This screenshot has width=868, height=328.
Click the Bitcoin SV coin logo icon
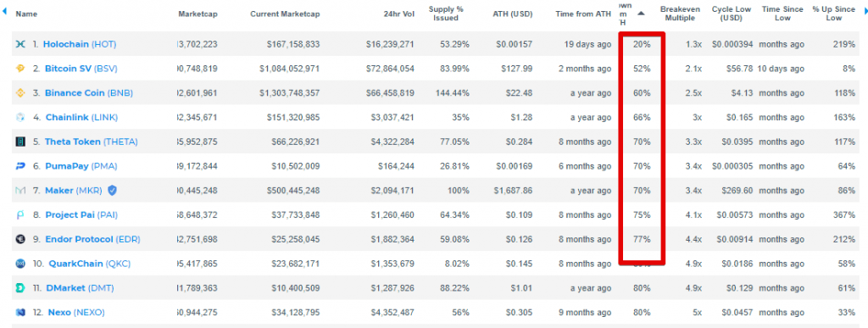click(x=20, y=69)
